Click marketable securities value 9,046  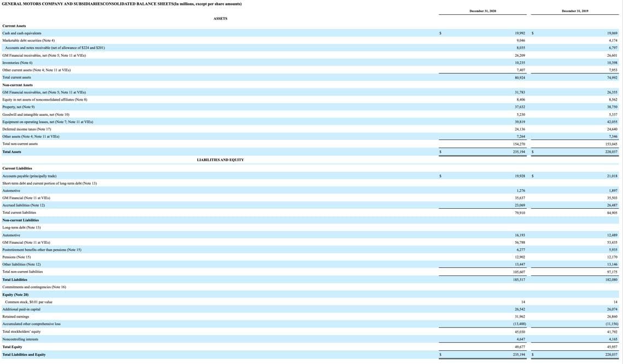(x=521, y=40)
